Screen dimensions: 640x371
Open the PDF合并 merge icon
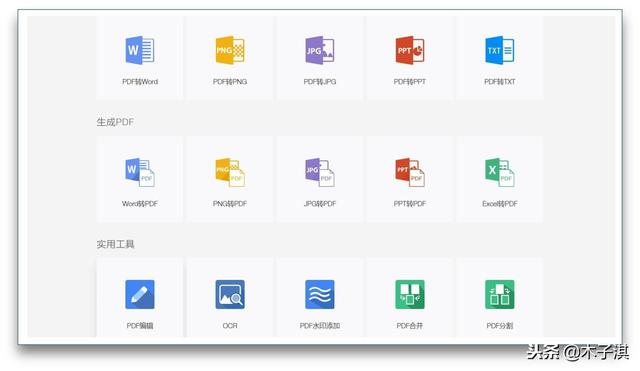[410, 294]
